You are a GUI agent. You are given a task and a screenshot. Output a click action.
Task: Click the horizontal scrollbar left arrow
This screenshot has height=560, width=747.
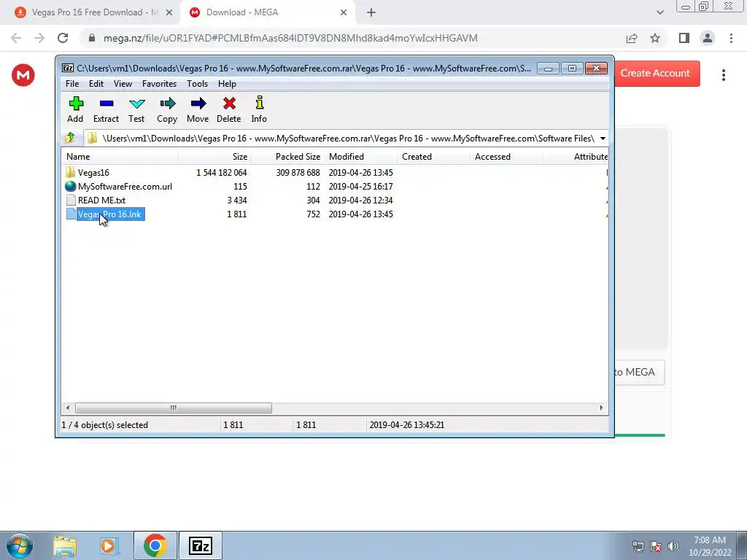click(68, 408)
